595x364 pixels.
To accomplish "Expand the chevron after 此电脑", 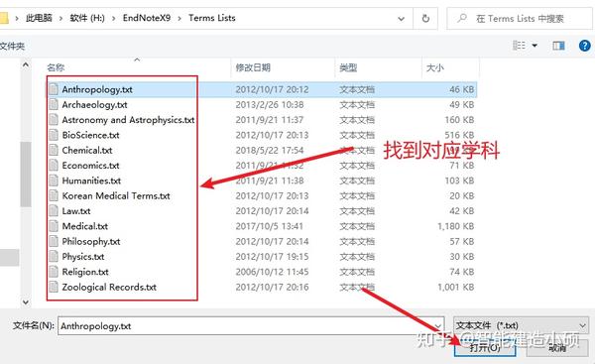I will tap(60, 18).
